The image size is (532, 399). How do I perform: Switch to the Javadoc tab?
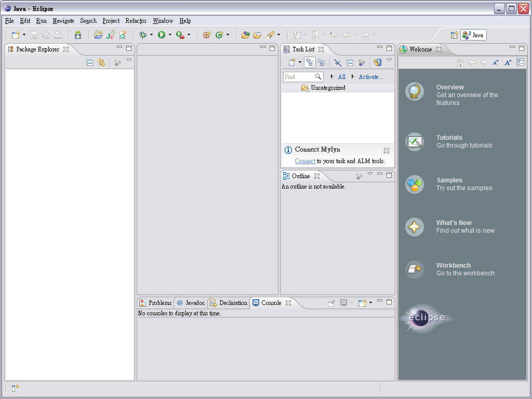[x=191, y=303]
